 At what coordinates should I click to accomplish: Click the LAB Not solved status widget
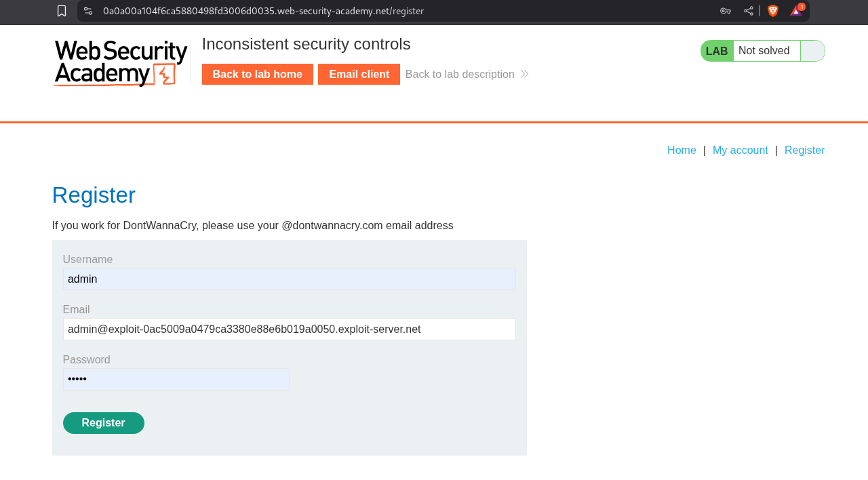tap(762, 51)
